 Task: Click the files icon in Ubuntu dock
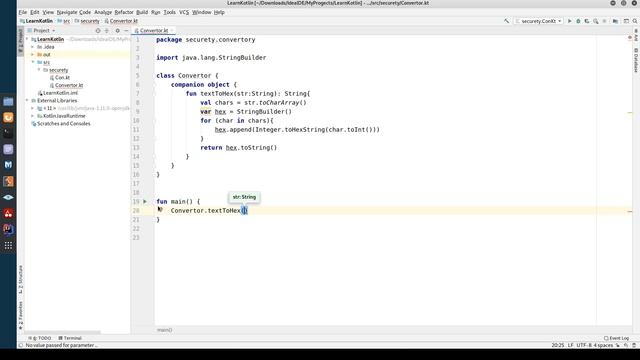point(8,102)
